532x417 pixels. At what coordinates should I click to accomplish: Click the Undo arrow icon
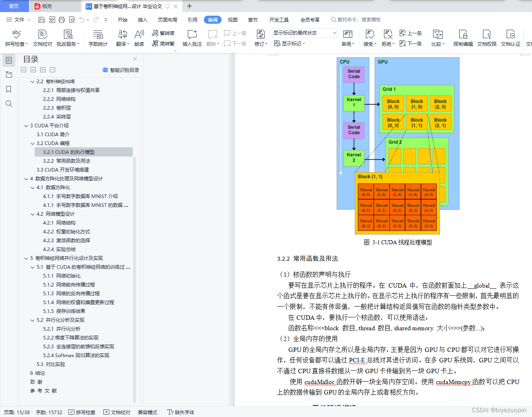82,20
